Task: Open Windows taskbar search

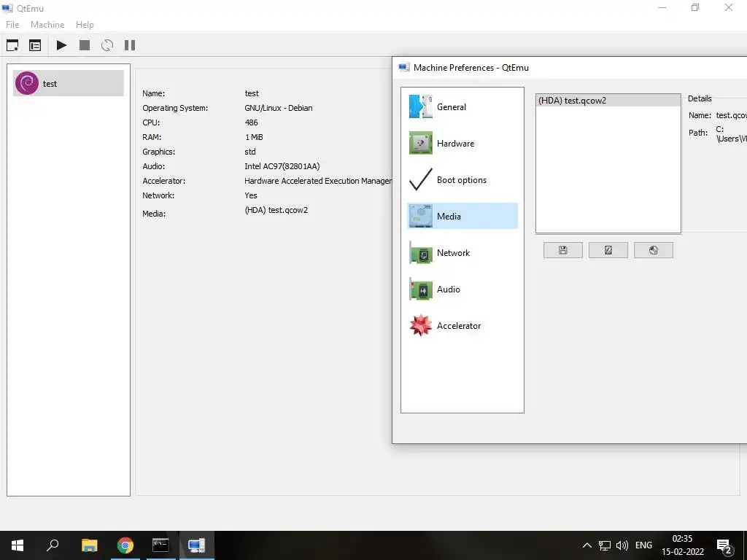Action: pos(53,545)
